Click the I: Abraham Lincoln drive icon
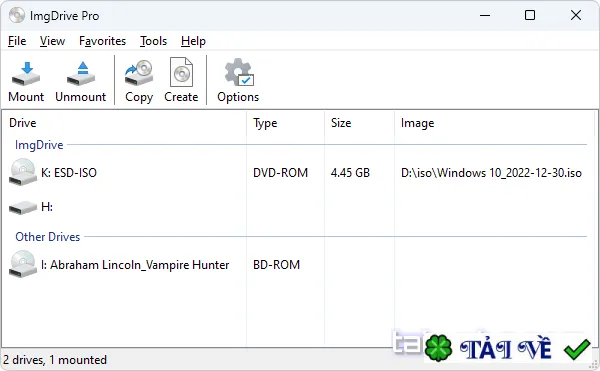Image resolution: width=600 pixels, height=371 pixels. 23,264
